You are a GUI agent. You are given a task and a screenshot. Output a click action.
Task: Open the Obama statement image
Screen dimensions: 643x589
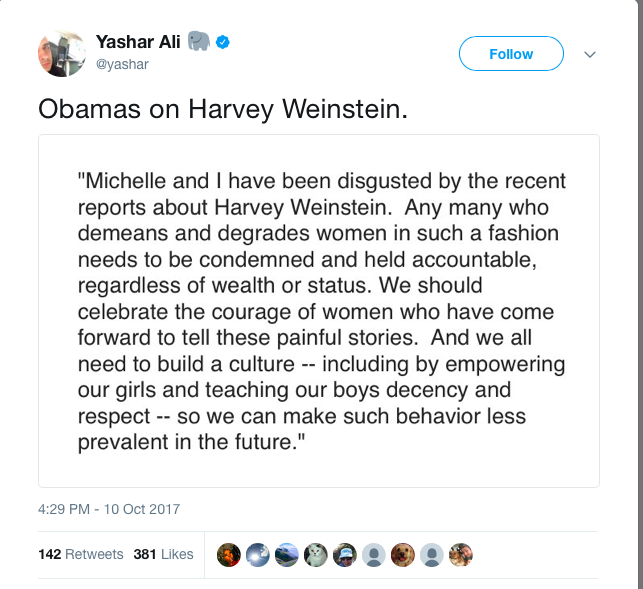point(318,310)
